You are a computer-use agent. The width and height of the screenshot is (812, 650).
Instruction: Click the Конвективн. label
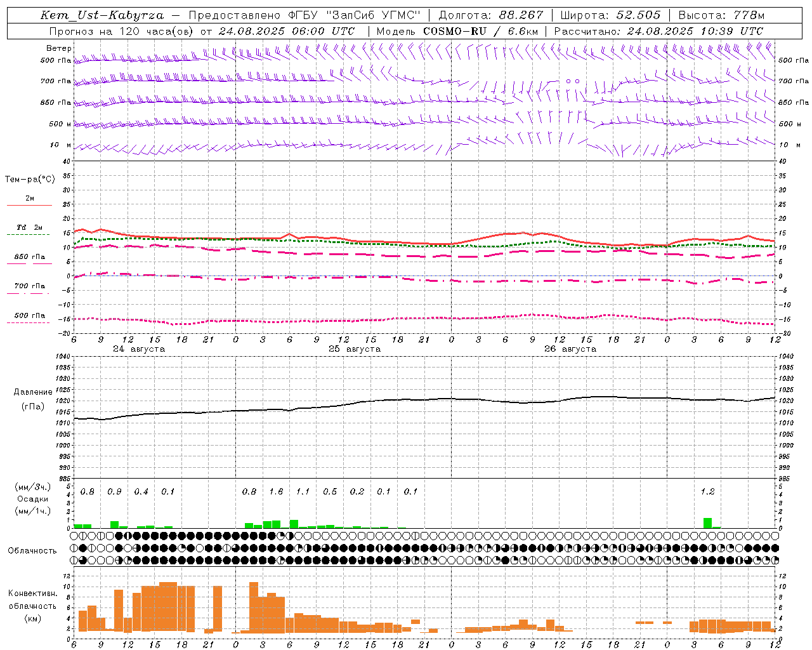32,594
